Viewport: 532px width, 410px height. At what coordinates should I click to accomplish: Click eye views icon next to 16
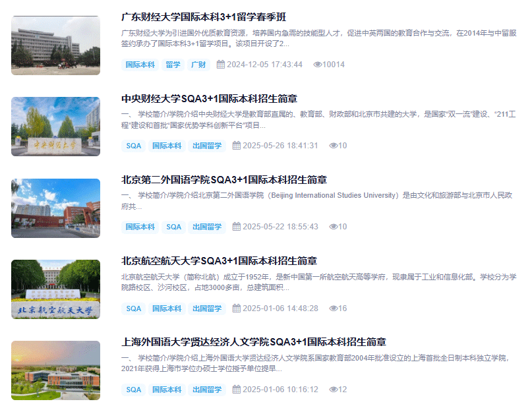(x=333, y=308)
